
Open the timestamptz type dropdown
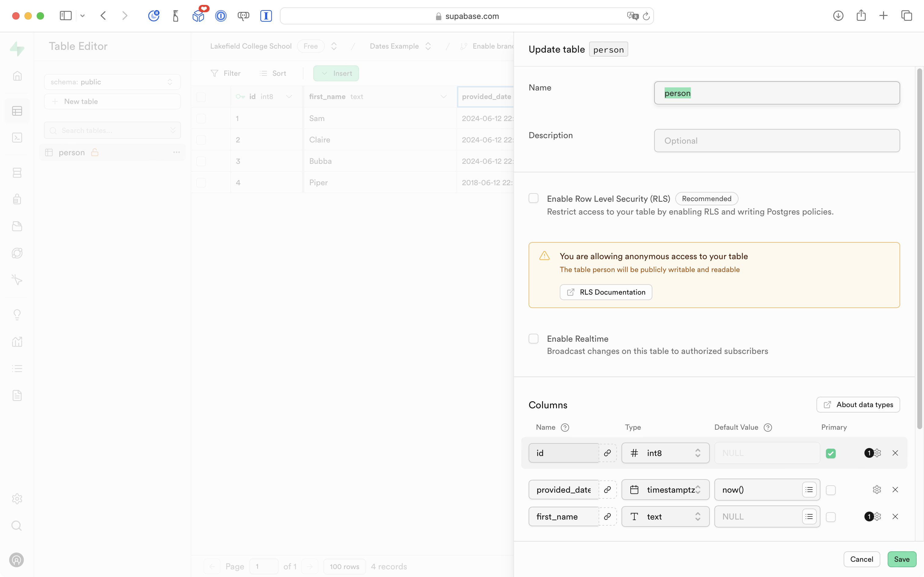665,490
